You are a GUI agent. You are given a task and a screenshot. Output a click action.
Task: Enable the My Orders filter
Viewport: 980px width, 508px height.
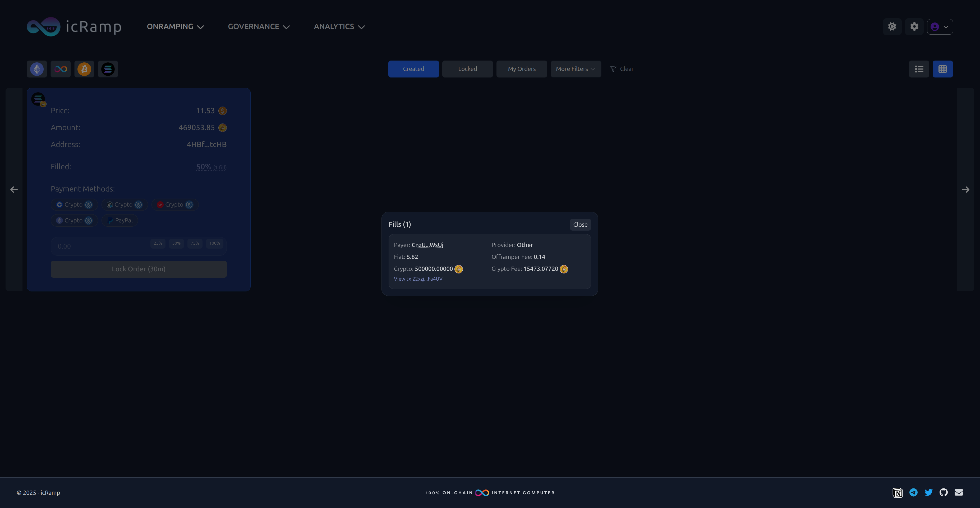point(522,69)
